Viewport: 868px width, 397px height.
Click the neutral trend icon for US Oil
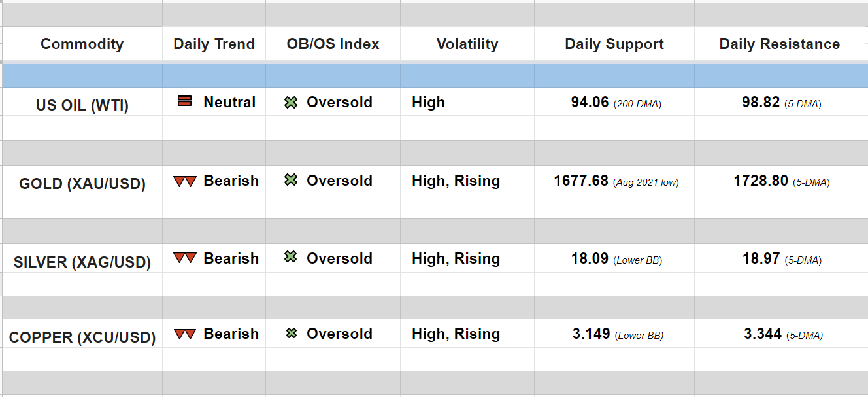click(x=185, y=101)
